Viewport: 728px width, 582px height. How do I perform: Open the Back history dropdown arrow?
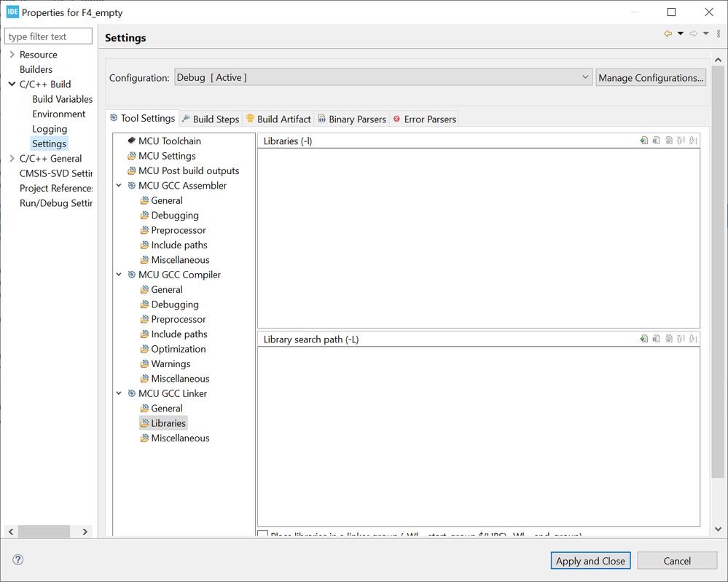pyautogui.click(x=680, y=34)
